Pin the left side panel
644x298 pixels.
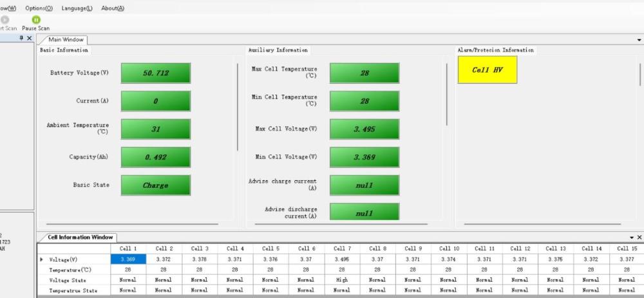[21, 38]
